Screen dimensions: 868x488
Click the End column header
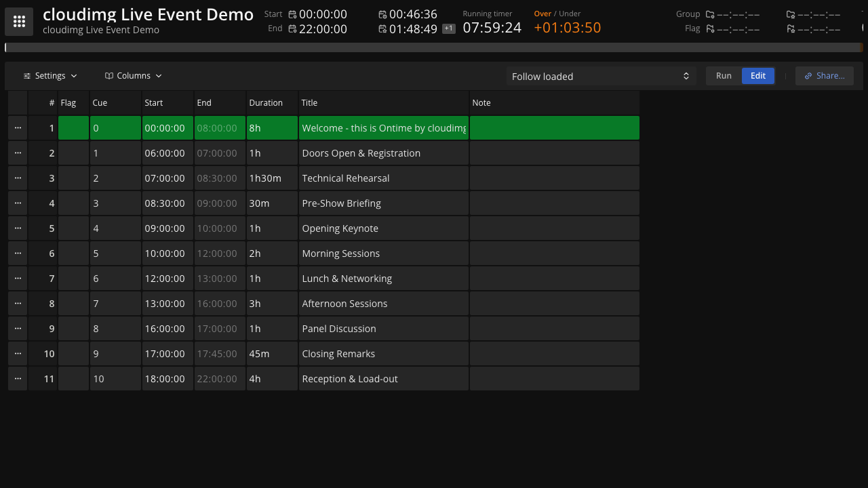220,103
